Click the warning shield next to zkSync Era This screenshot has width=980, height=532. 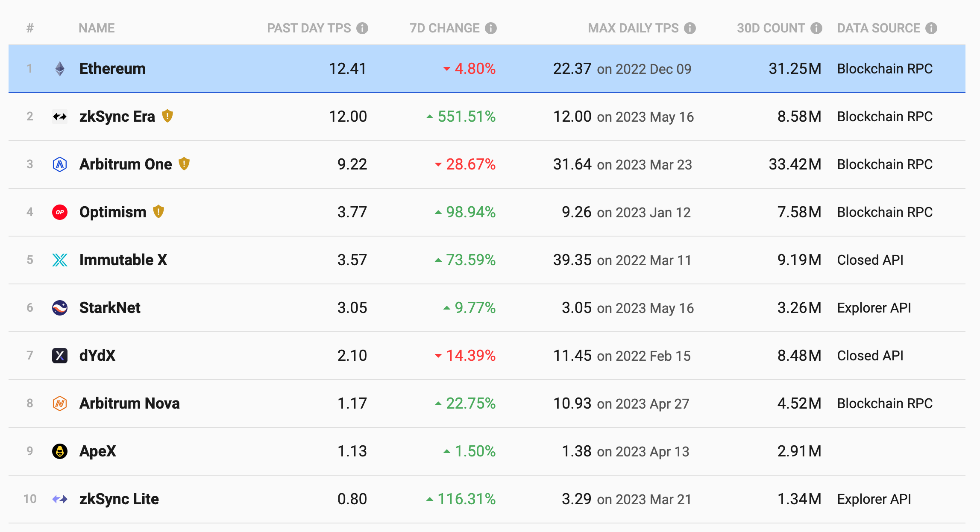(x=167, y=116)
